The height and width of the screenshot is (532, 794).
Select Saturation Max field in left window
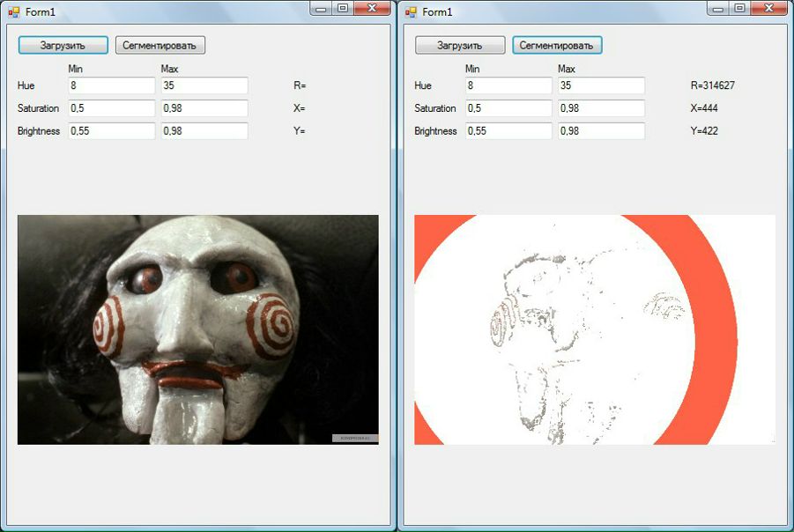[204, 108]
